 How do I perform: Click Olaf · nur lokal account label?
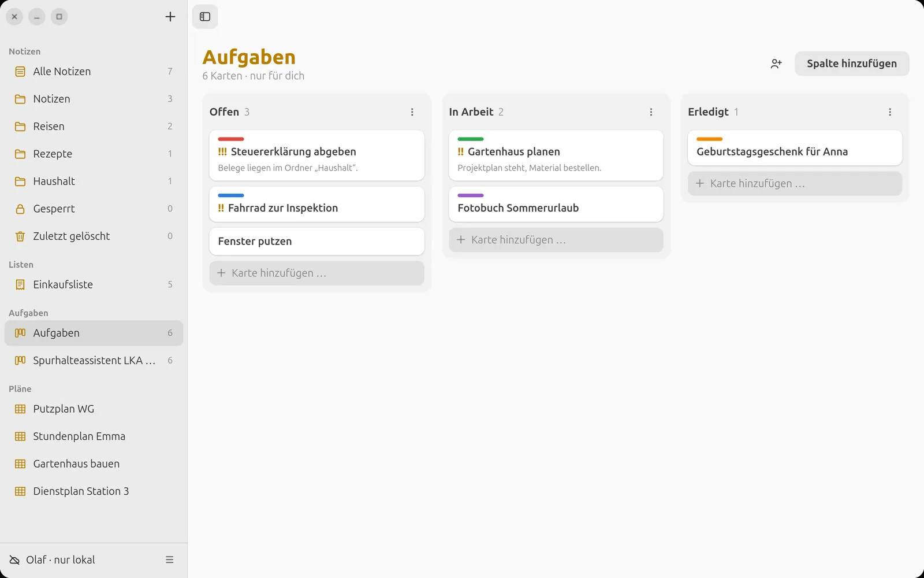point(61,560)
